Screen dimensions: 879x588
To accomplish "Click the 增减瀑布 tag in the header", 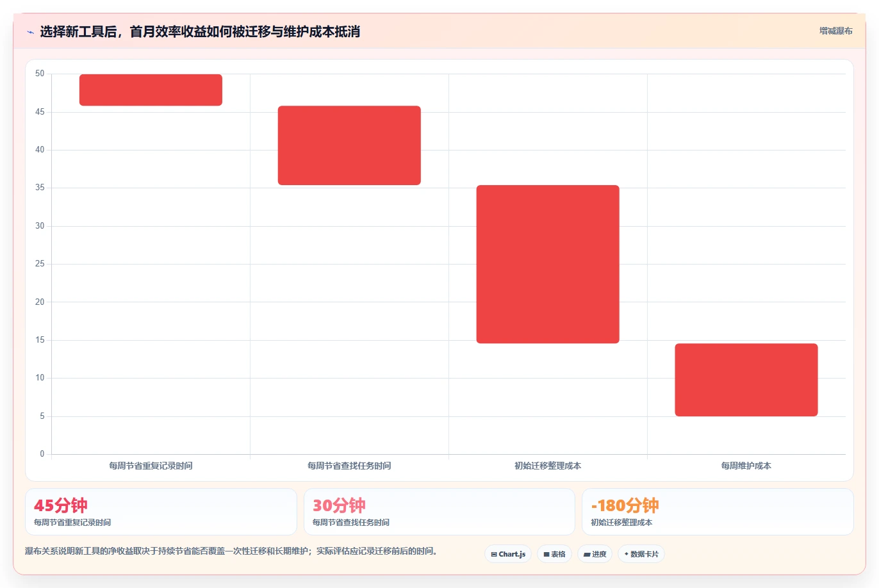I will tap(835, 31).
